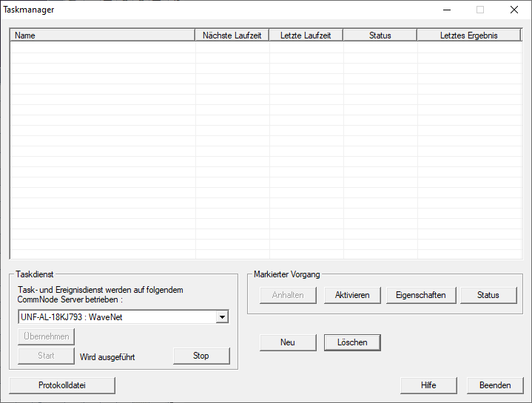Click the Letzte Laufzeit column header
Screen dimensions: 532x403
[306, 35]
